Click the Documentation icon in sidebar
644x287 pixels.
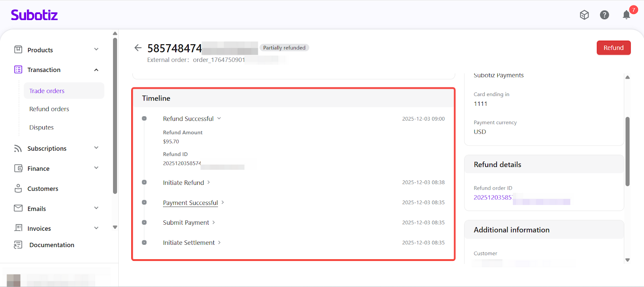18,245
